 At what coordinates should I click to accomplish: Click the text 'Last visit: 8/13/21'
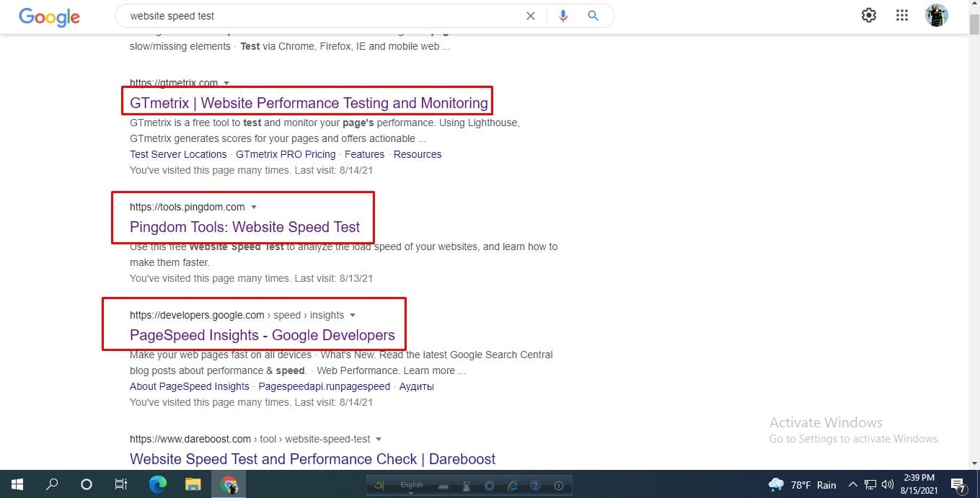coord(334,278)
